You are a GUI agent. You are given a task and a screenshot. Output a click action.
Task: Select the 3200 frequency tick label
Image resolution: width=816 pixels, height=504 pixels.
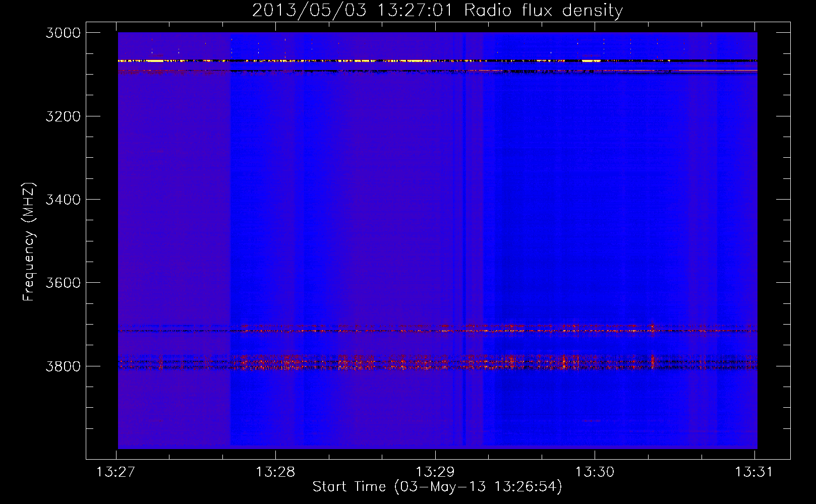tap(63, 116)
